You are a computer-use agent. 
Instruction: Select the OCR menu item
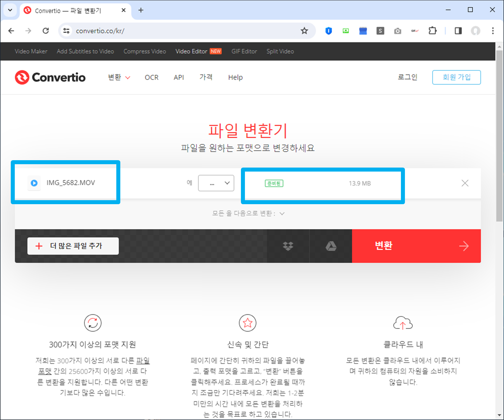pos(151,77)
